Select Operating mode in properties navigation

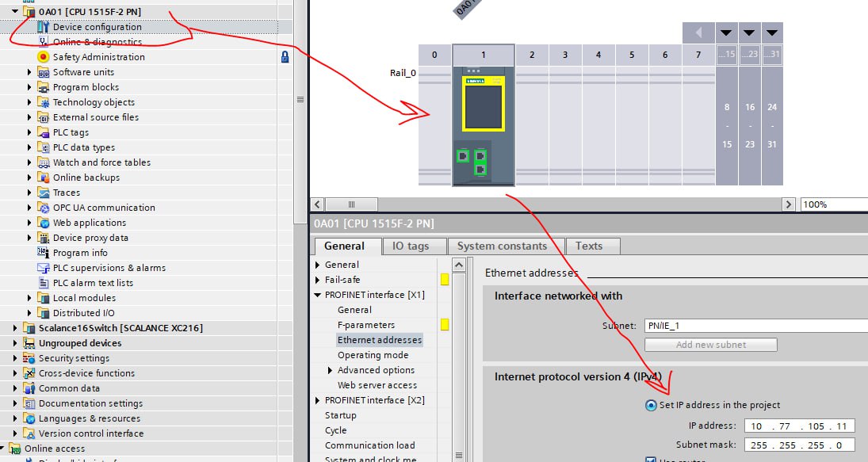[373, 355]
